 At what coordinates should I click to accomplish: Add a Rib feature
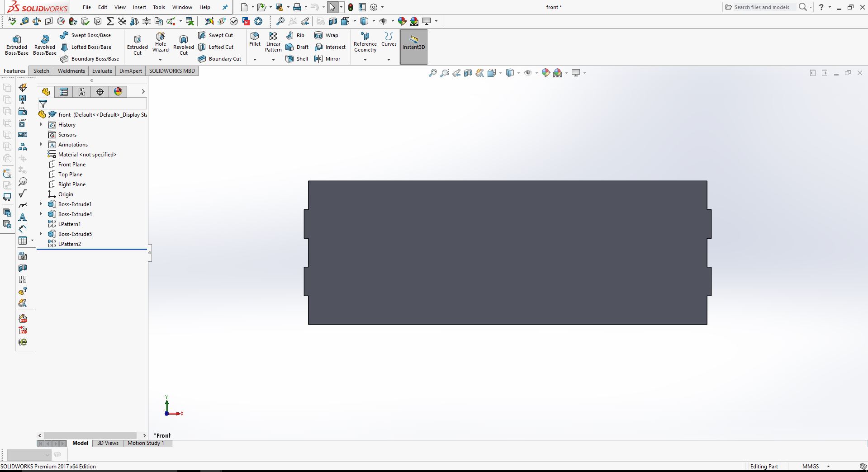295,35
